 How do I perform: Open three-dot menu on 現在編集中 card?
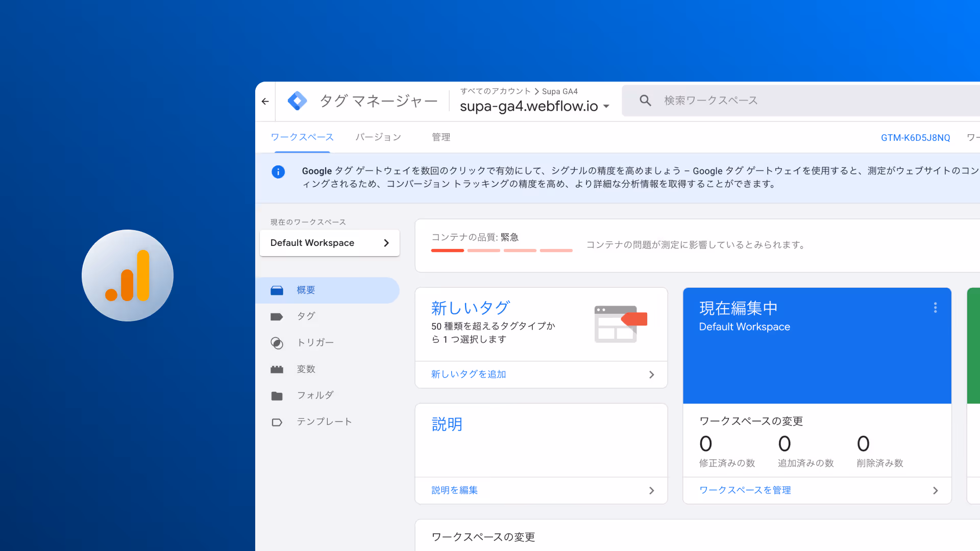pyautogui.click(x=935, y=308)
